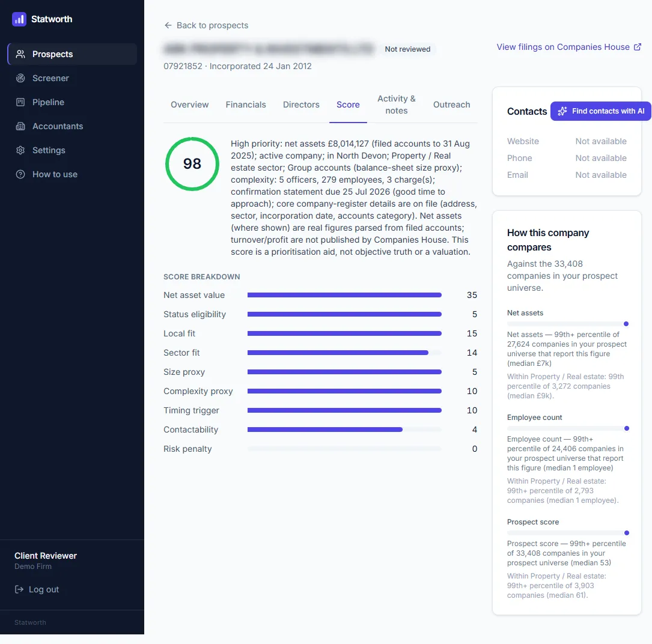The image size is (652, 644).
Task: Click the Email Not available value
Action: [601, 175]
